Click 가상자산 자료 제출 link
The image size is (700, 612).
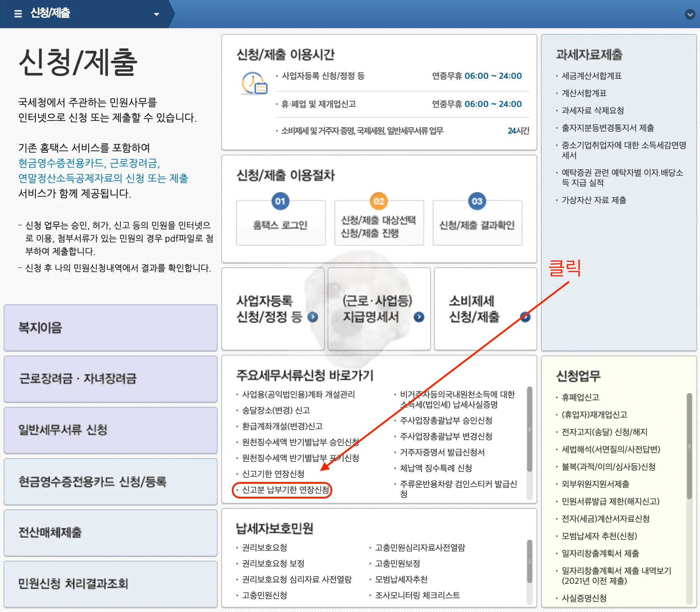click(594, 200)
